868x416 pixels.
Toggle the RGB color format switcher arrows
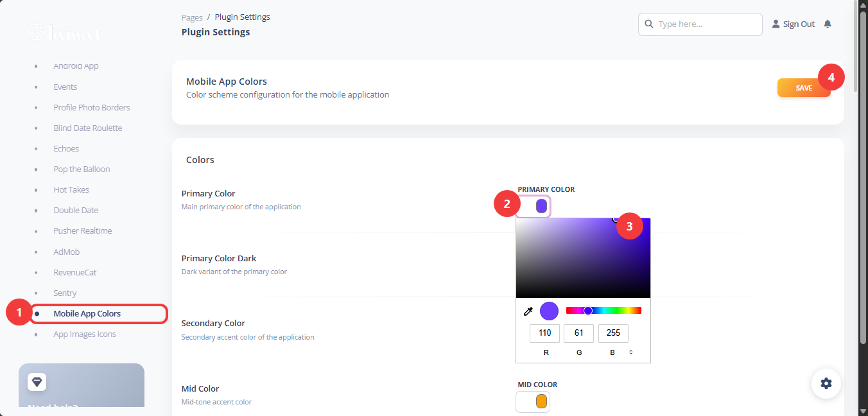(x=630, y=352)
